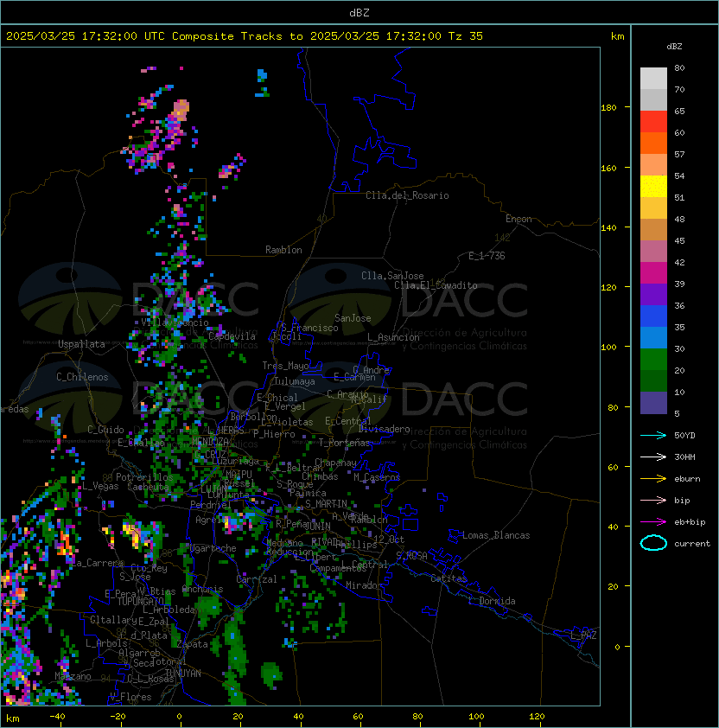Click the white 30HM arrow legend icon
Screen dimensions: 719x728
pyautogui.click(x=653, y=457)
